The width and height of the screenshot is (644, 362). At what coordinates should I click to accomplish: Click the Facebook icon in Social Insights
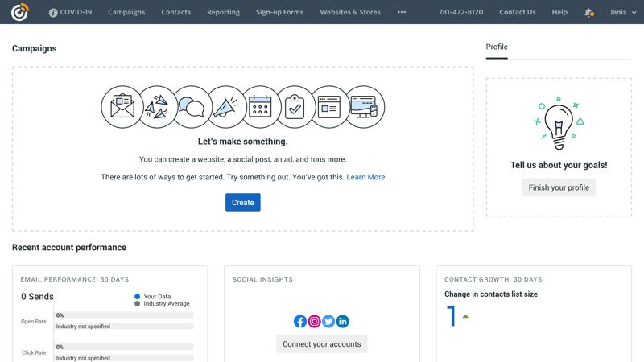(300, 321)
